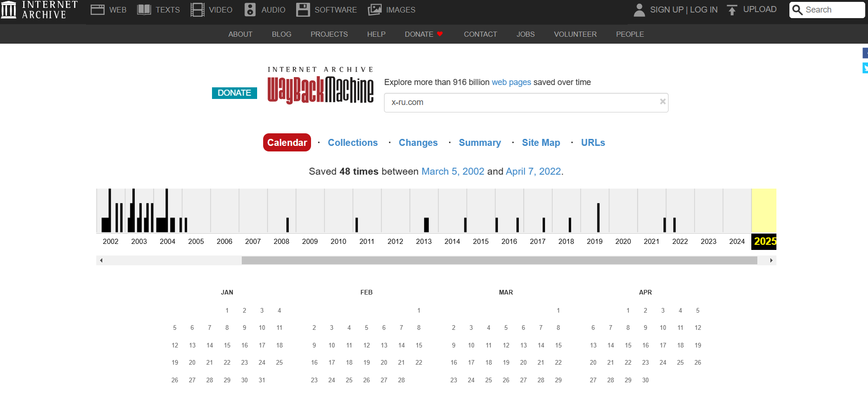This screenshot has width=868, height=393.
Task: Select year 2008 on the timeline
Action: 281,242
